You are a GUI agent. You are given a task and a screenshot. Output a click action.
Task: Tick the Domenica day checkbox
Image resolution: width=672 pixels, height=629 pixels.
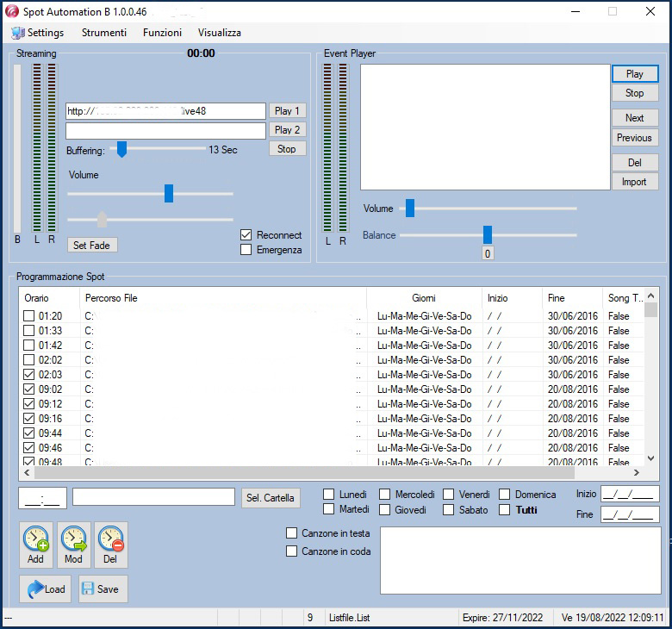coord(504,495)
